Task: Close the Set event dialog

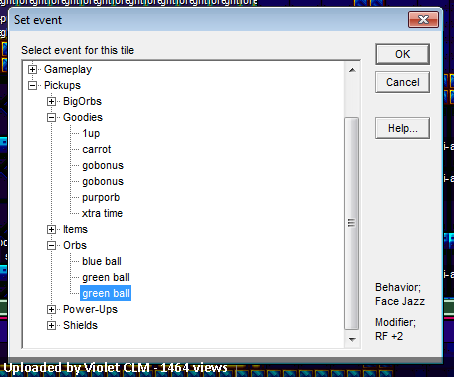Action: pyautogui.click(x=423, y=20)
